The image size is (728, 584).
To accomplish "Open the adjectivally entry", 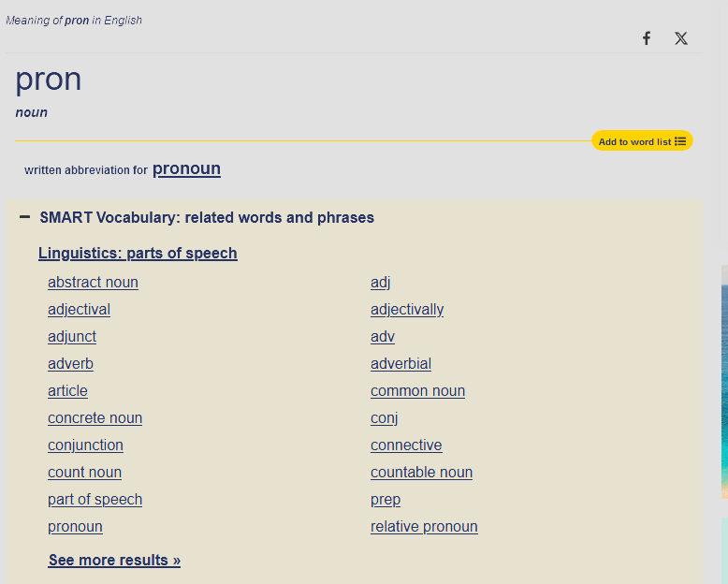I will click(x=407, y=310).
